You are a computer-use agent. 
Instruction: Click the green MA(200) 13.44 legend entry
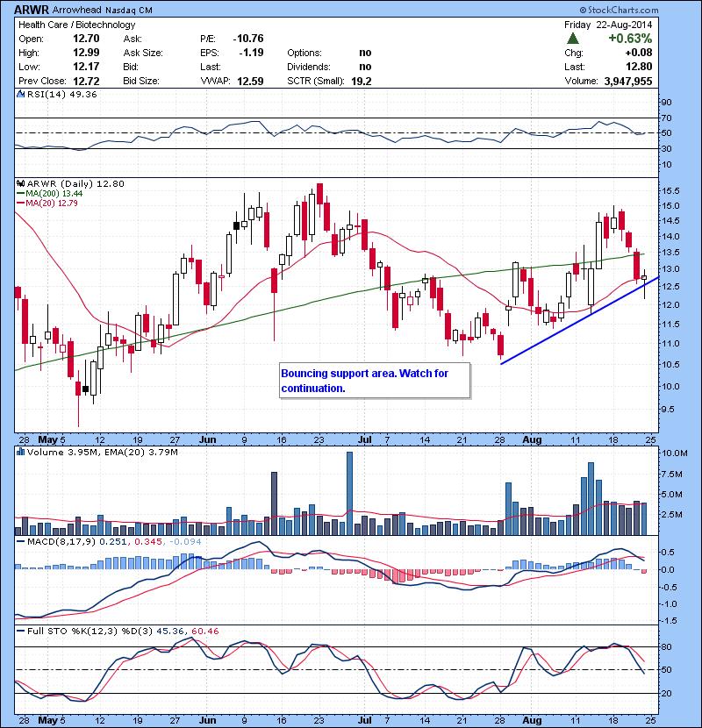[50, 194]
